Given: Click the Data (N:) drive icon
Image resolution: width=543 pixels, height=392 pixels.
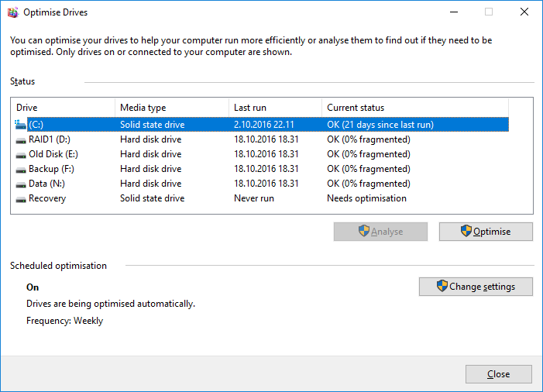Looking at the screenshot, I should click(x=21, y=184).
